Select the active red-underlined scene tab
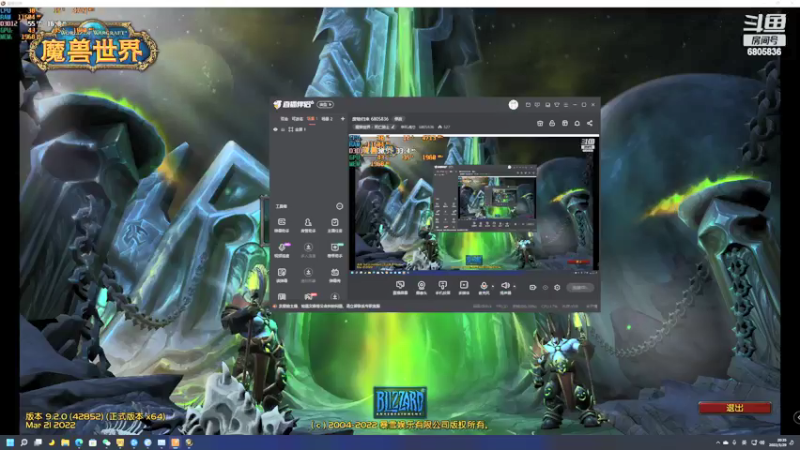The height and width of the screenshot is (450, 800). pyautogui.click(x=311, y=118)
